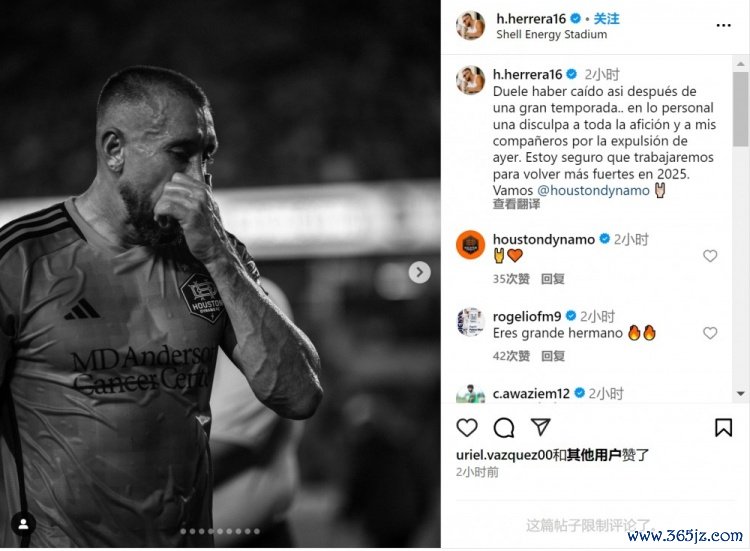
Task: Share post via paper plane icon
Action: tap(540, 427)
